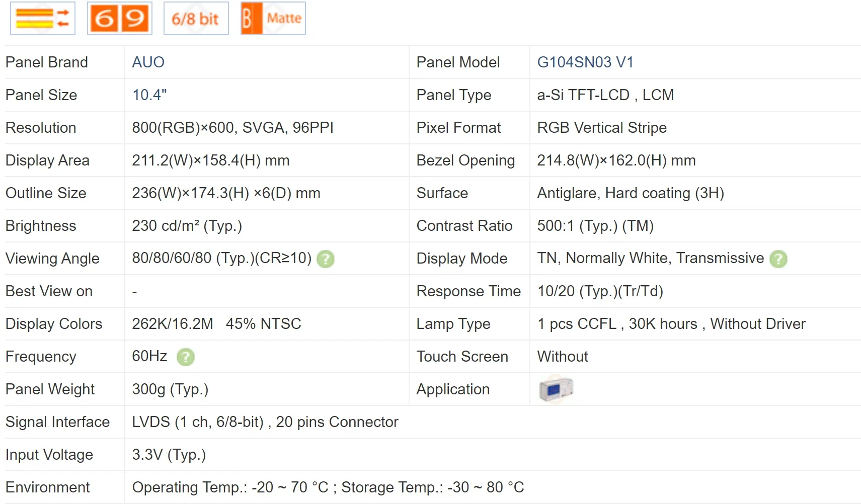Viewport: 861px width, 504px height.
Task: Open the AUO panel brand link
Action: click(148, 62)
